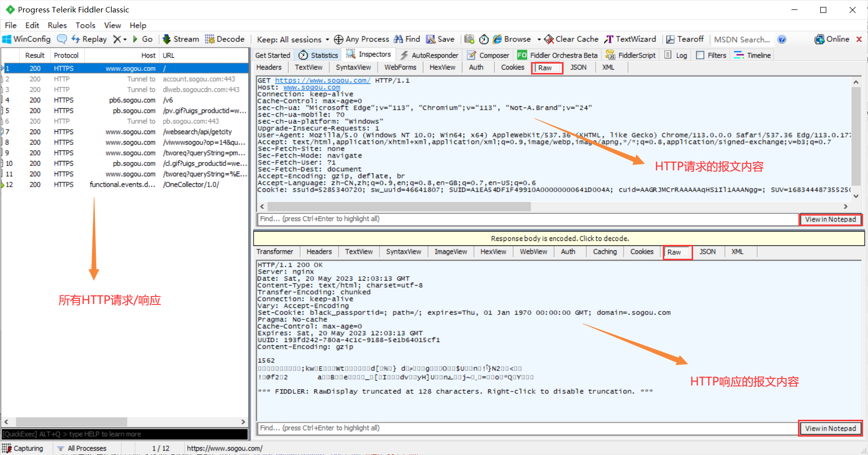The height and width of the screenshot is (455, 868).
Task: Open the Remove sessions X dropdown
Action: click(120, 39)
